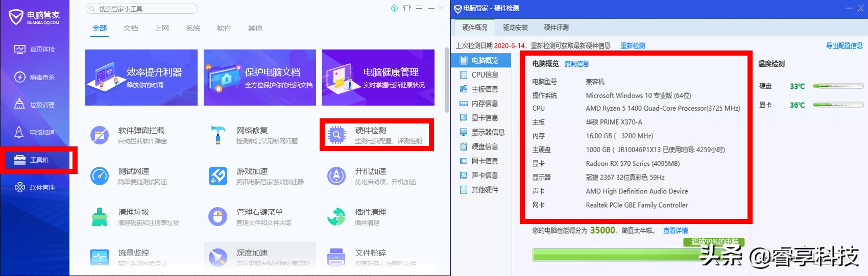Select 电脑概览 in hardware list
Screen dimensions: 868x276
click(481, 60)
